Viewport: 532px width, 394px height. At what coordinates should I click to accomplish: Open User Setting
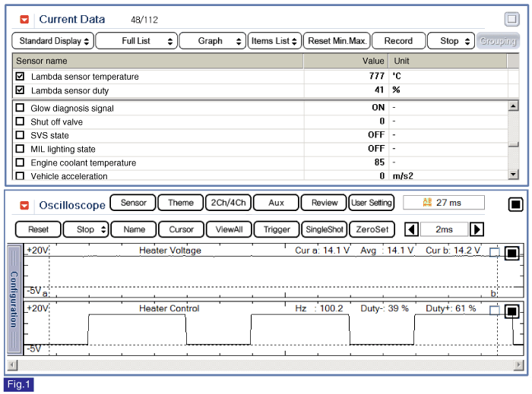tap(372, 203)
